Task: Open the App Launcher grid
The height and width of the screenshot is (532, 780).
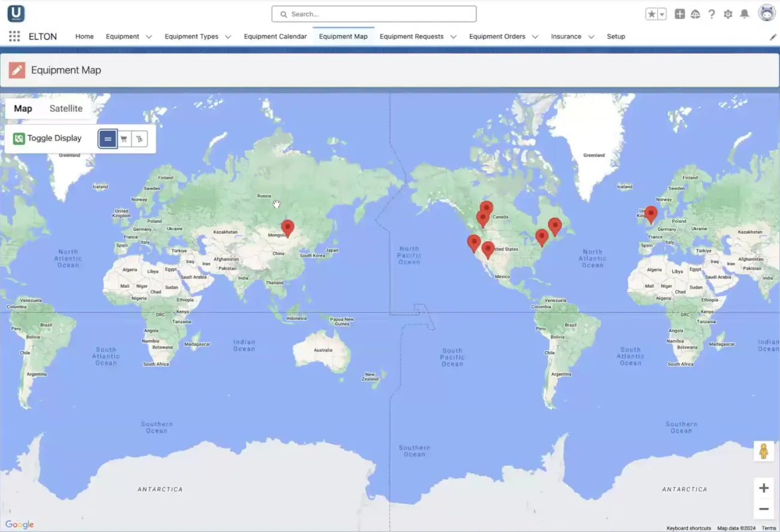Action: 14,37
